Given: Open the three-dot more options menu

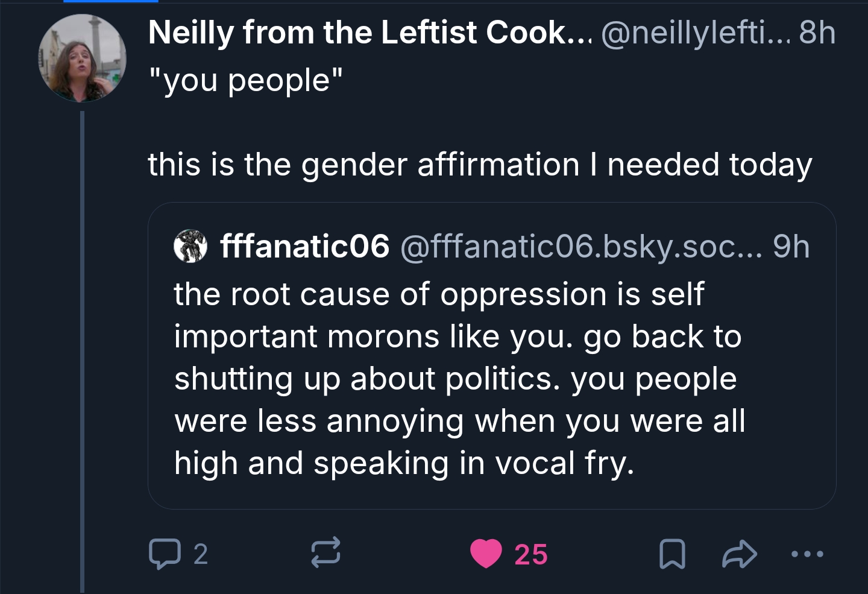Looking at the screenshot, I should [807, 554].
